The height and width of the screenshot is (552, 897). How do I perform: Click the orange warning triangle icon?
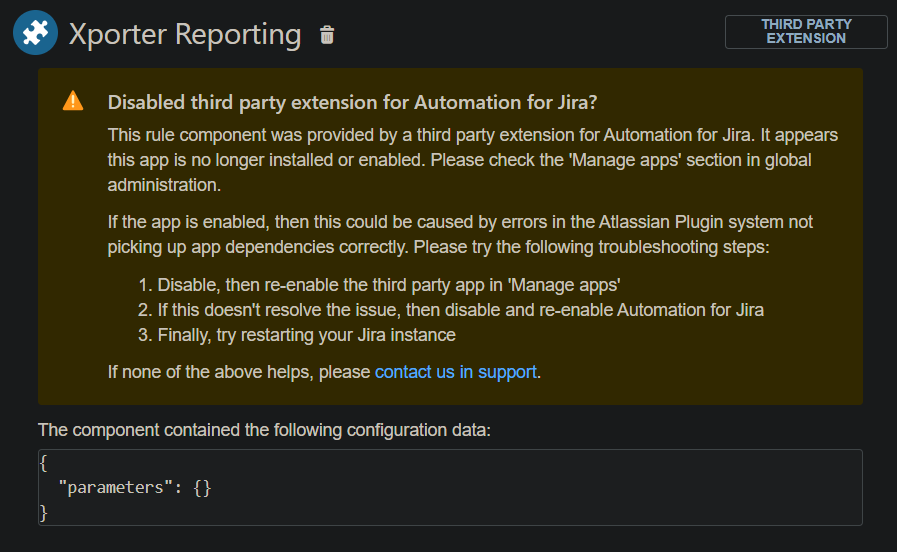point(73,101)
